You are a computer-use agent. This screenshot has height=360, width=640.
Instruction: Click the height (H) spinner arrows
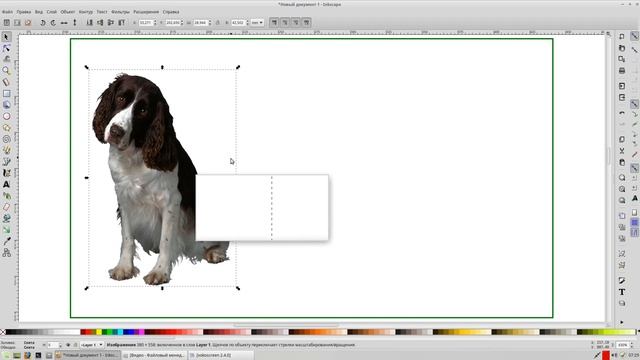(x=247, y=22)
